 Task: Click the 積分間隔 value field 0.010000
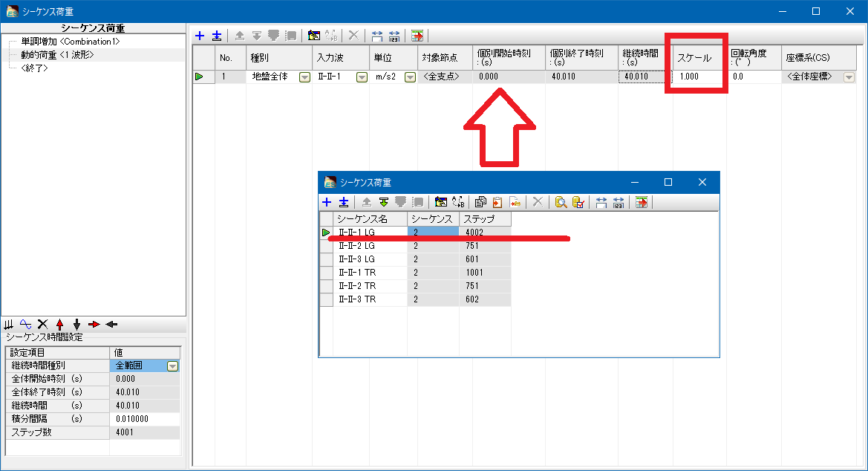pyautogui.click(x=145, y=419)
